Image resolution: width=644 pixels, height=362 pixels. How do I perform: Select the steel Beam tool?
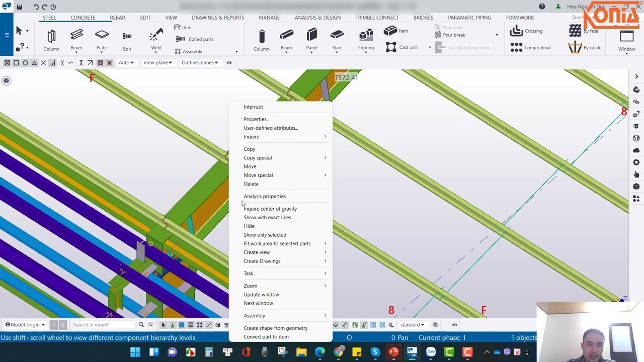pos(76,40)
